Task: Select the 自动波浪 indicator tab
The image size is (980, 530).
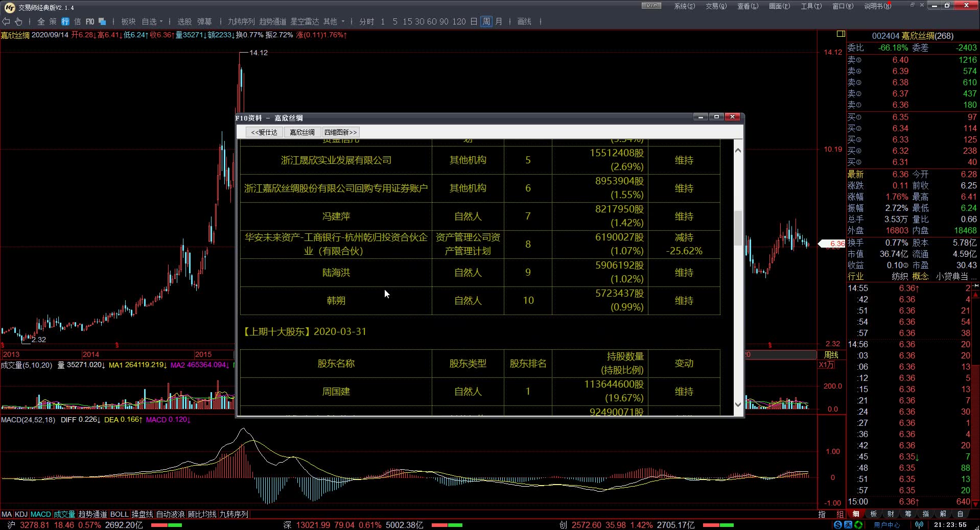Action: (x=170, y=514)
